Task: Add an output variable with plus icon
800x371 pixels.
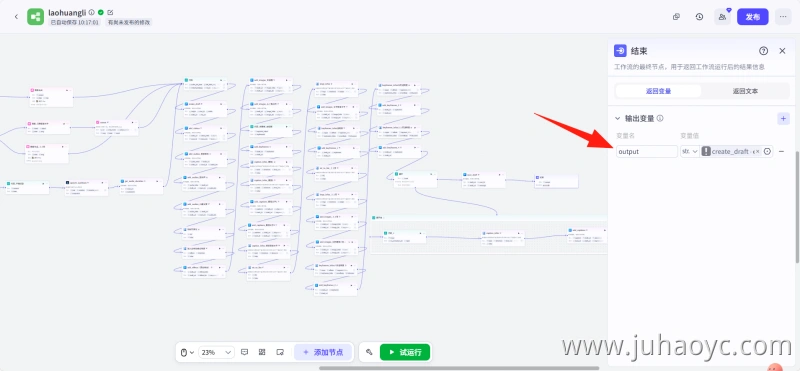Action: 783,118
